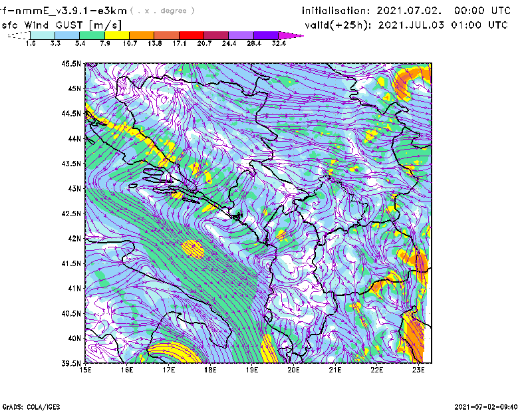Viewport: 532px width, 411px height.
Task: Click the longitude label 17E
Action: [x=169, y=370]
